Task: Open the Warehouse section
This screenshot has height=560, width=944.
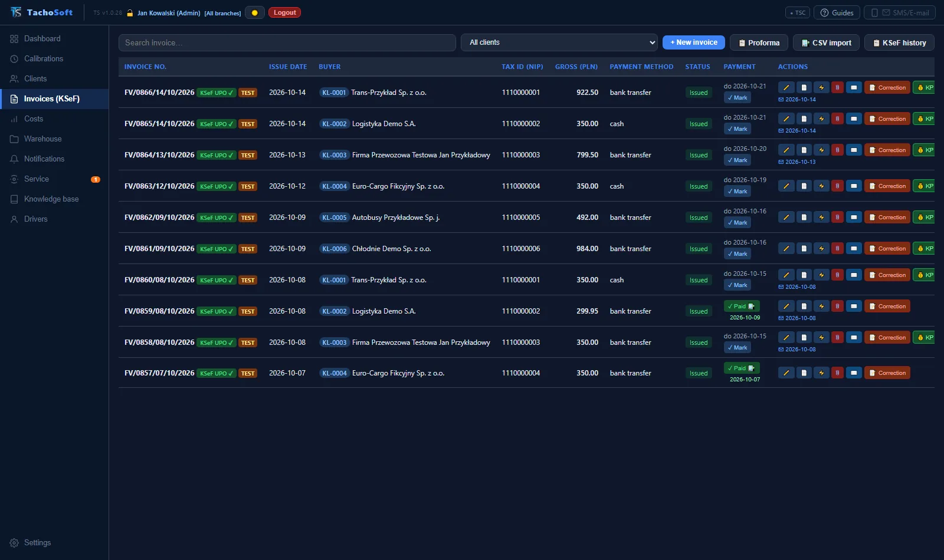Action: (54, 139)
